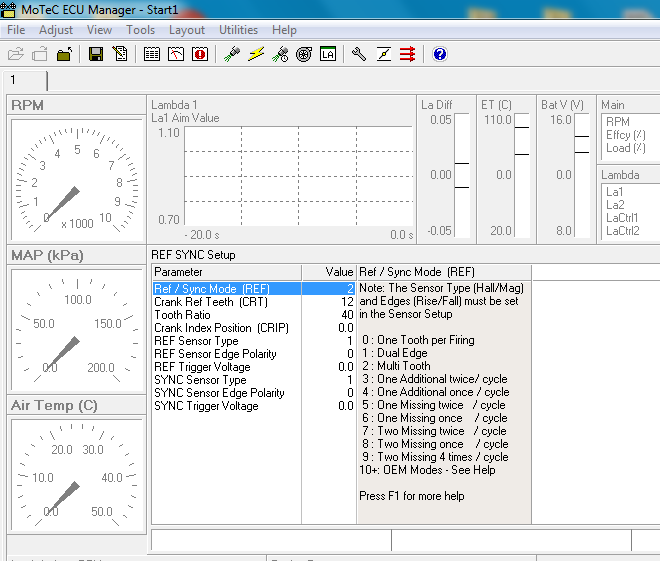The height and width of the screenshot is (561, 660).
Task: Open the ignition lightning bolt icon
Action: [256, 54]
